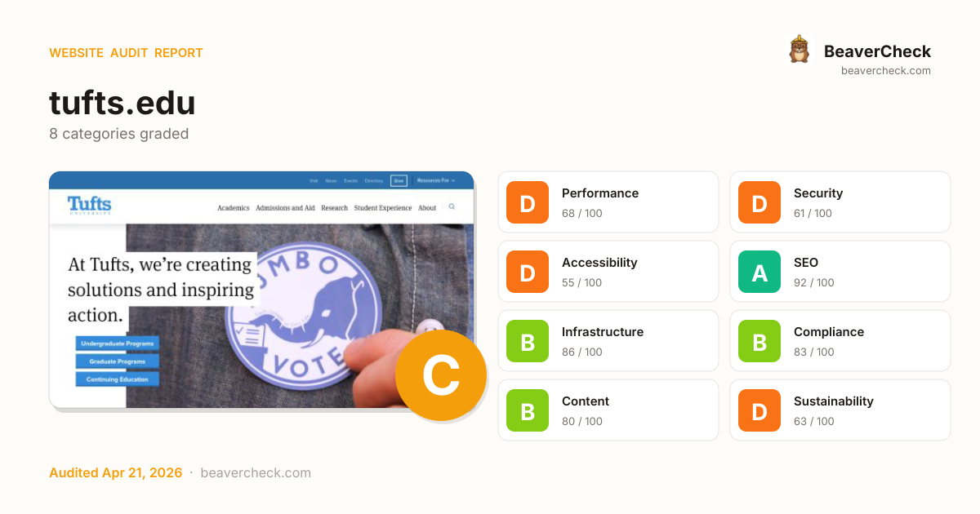Click the green SEO A grade badge
This screenshot has width=980, height=514.
(x=759, y=272)
